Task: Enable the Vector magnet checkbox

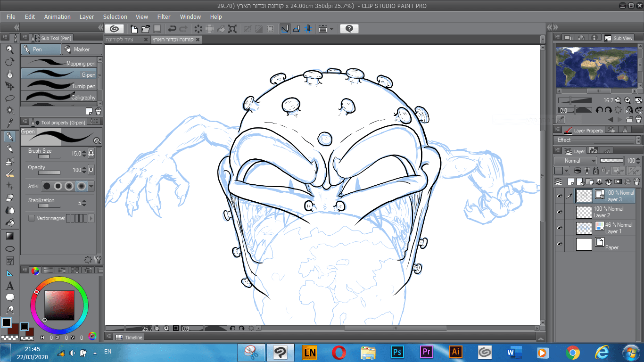Action: 32,218
